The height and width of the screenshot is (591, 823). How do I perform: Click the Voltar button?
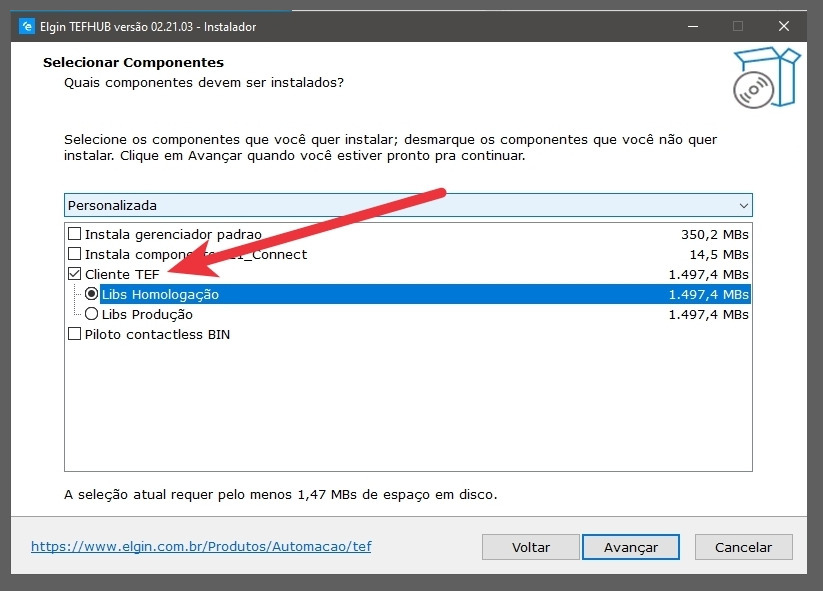coord(531,547)
